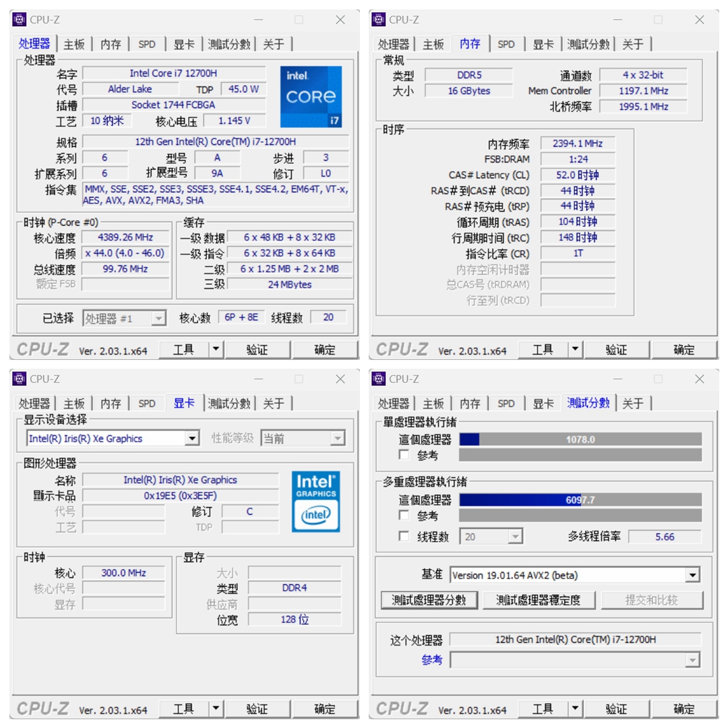Check the 线程数 checkbox in the benchmark window
Screen dimensions: 728x728
click(x=404, y=537)
